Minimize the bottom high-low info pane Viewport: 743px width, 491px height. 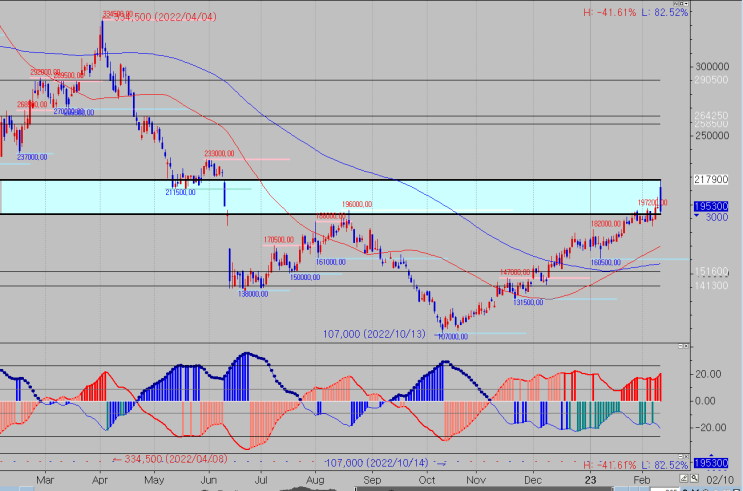pos(680,456)
